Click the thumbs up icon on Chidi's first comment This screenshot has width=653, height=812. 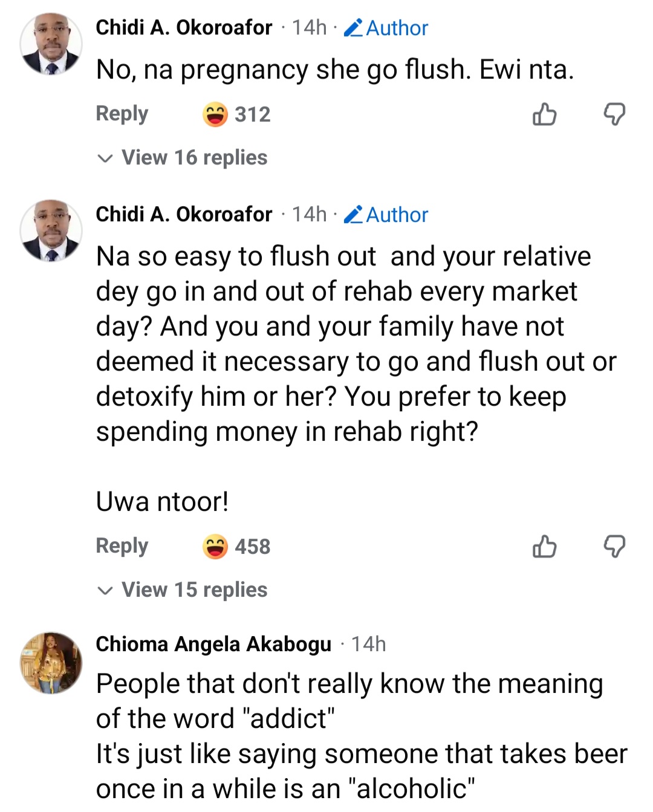pos(544,115)
